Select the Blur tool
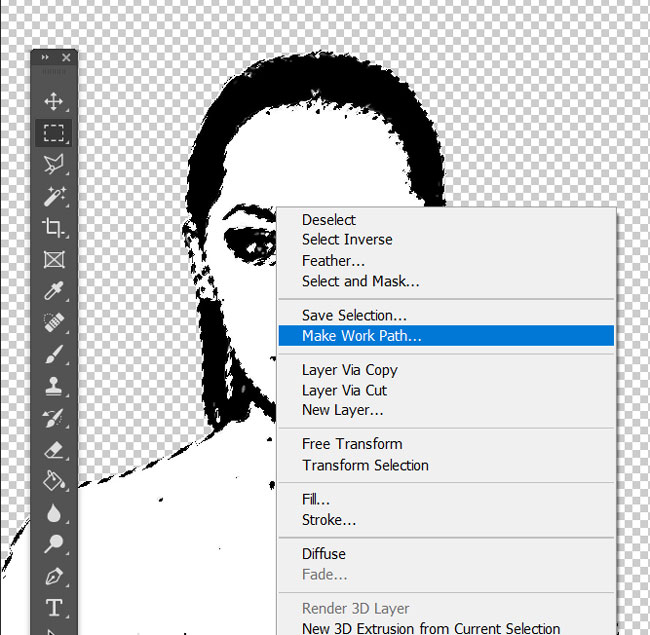 point(53,513)
